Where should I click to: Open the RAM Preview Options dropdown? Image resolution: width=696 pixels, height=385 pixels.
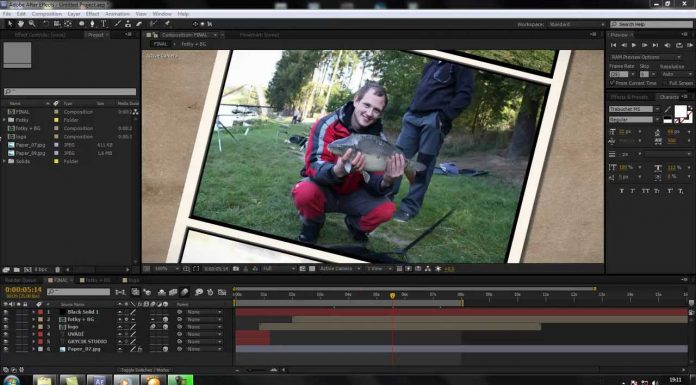click(x=645, y=57)
